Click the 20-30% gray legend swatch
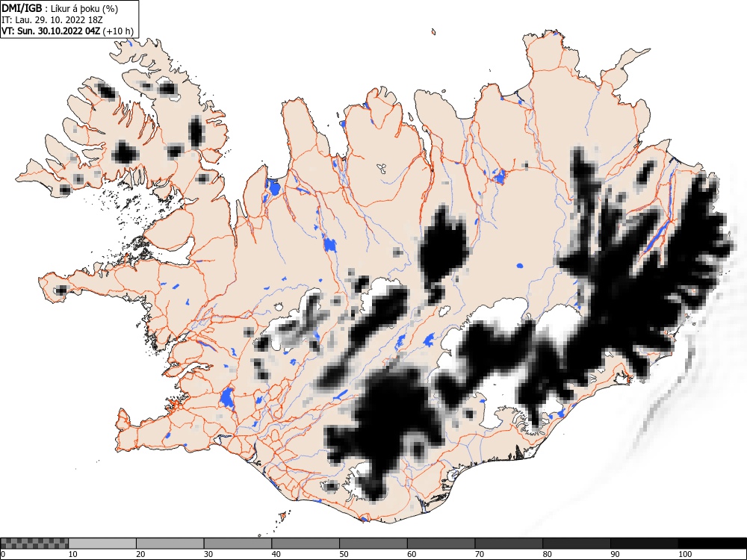The height and width of the screenshot is (560, 747). point(170,544)
